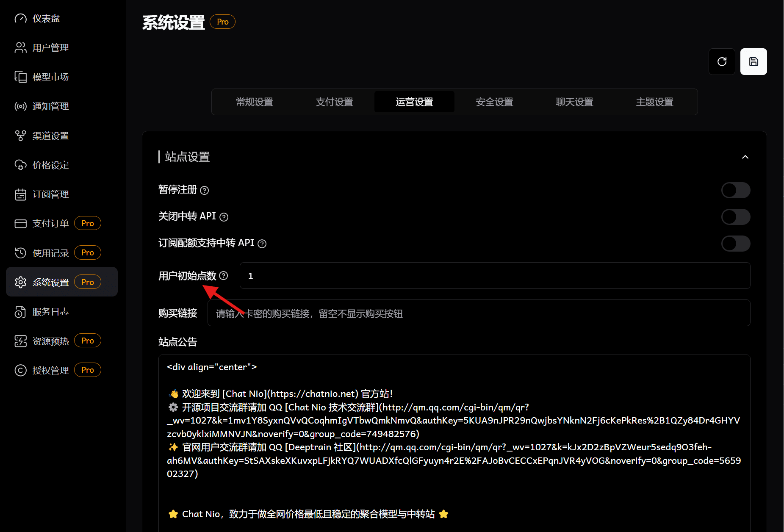Open 模型市场 in sidebar
Viewport: 784px width, 532px height.
tap(62, 77)
